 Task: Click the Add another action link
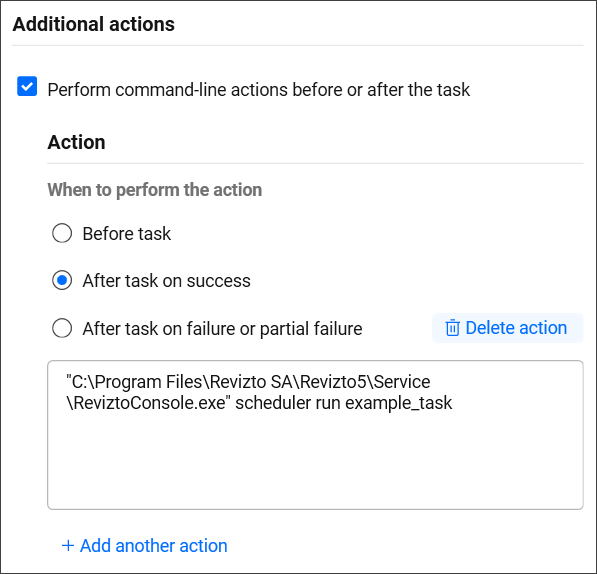click(x=145, y=545)
